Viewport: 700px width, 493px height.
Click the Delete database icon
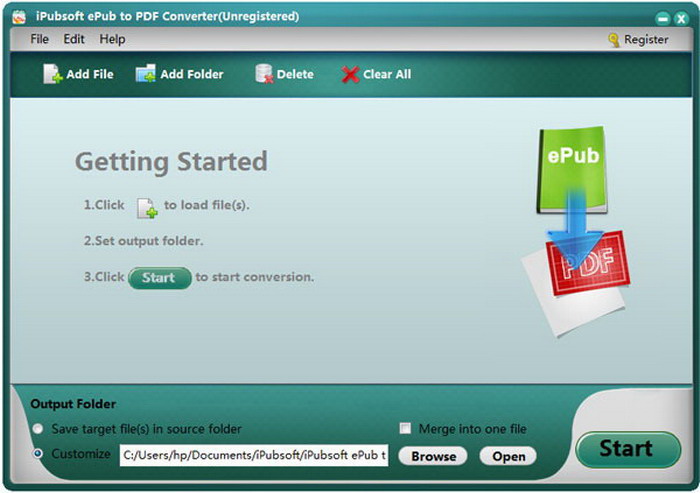264,74
